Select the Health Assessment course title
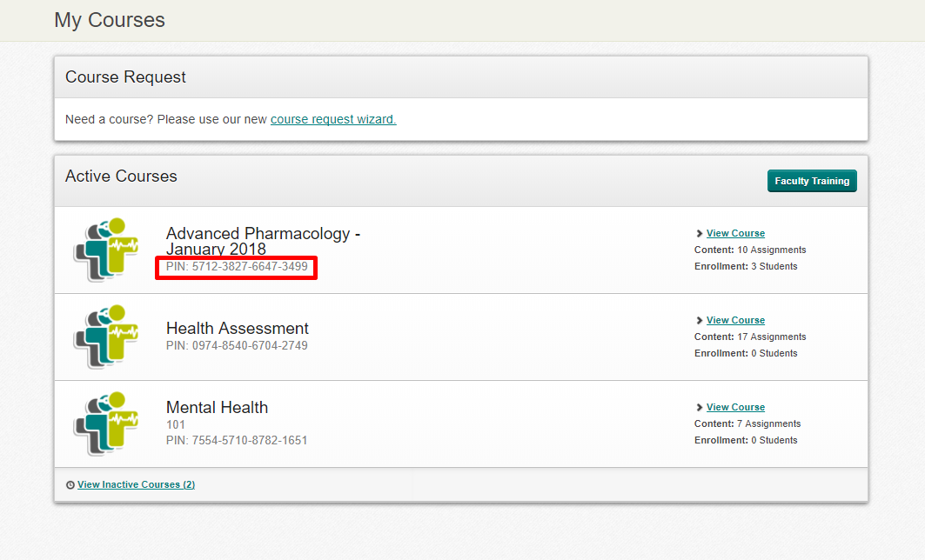 pos(238,329)
